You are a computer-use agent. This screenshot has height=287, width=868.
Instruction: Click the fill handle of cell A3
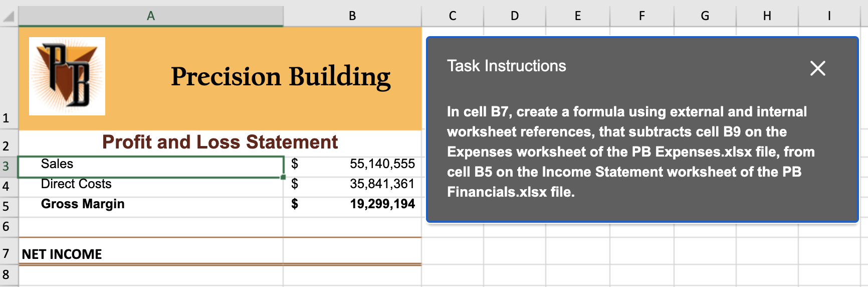tap(283, 177)
